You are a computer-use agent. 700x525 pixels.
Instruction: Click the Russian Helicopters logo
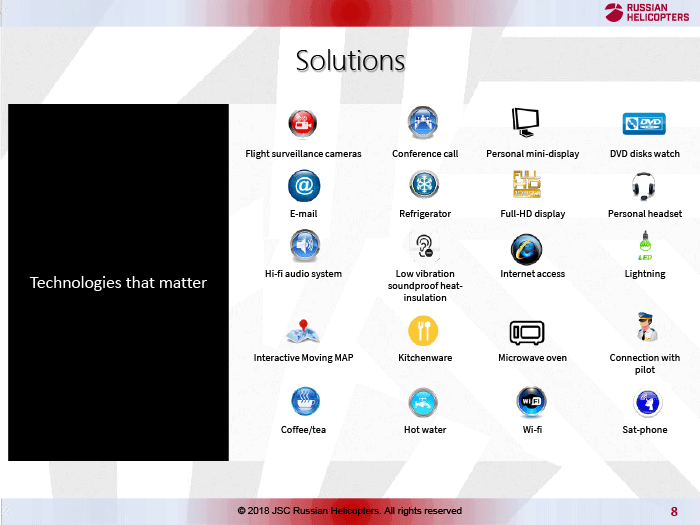(x=647, y=12)
